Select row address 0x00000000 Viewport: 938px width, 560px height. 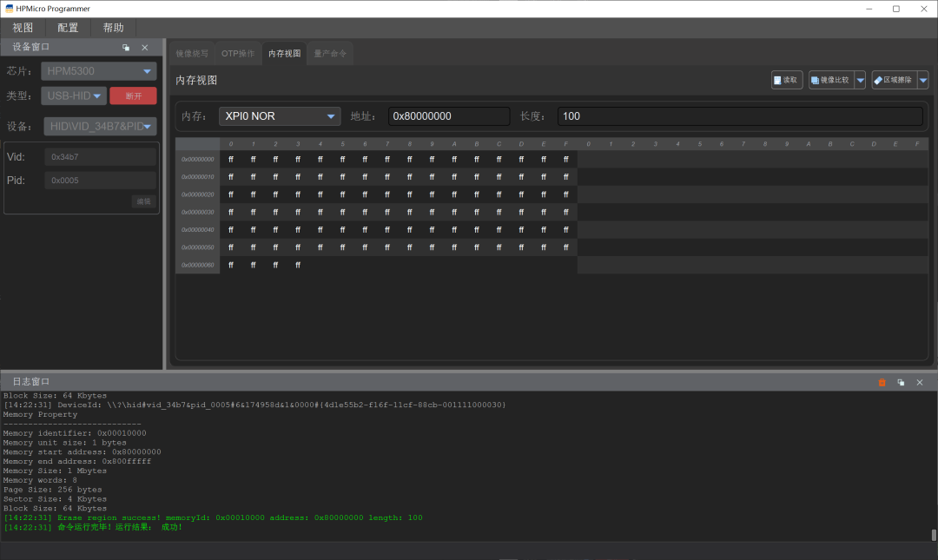coord(198,159)
